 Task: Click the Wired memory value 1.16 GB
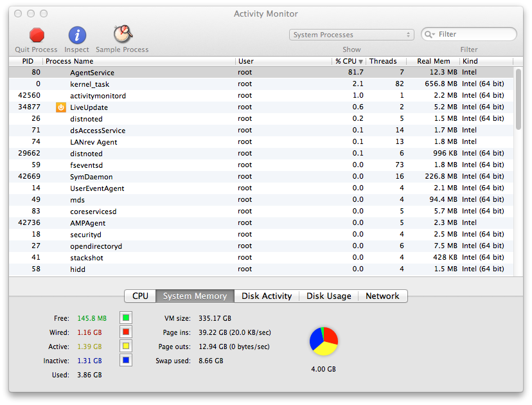[x=89, y=332]
